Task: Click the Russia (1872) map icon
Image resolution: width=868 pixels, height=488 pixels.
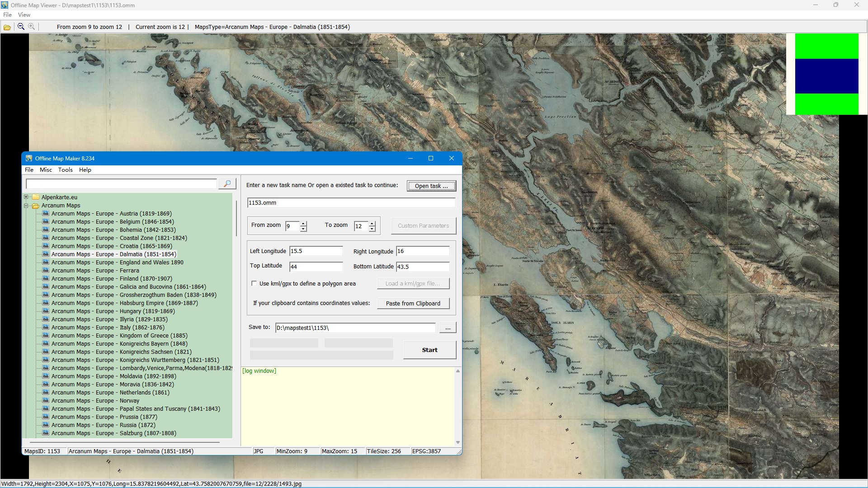Action: [x=46, y=425]
